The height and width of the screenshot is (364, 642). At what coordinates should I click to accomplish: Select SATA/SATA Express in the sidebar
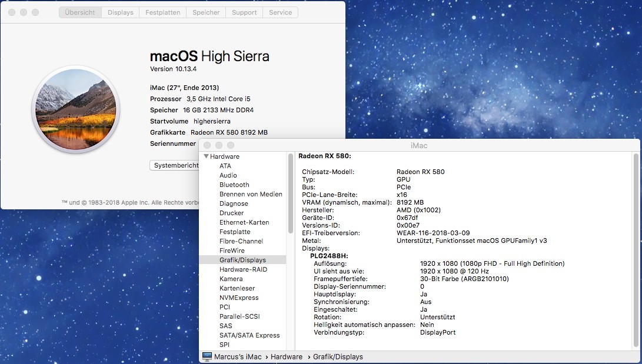[x=250, y=335]
